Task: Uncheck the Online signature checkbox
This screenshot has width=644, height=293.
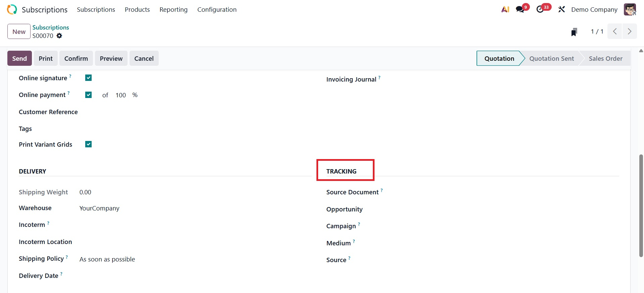Action: (x=89, y=78)
